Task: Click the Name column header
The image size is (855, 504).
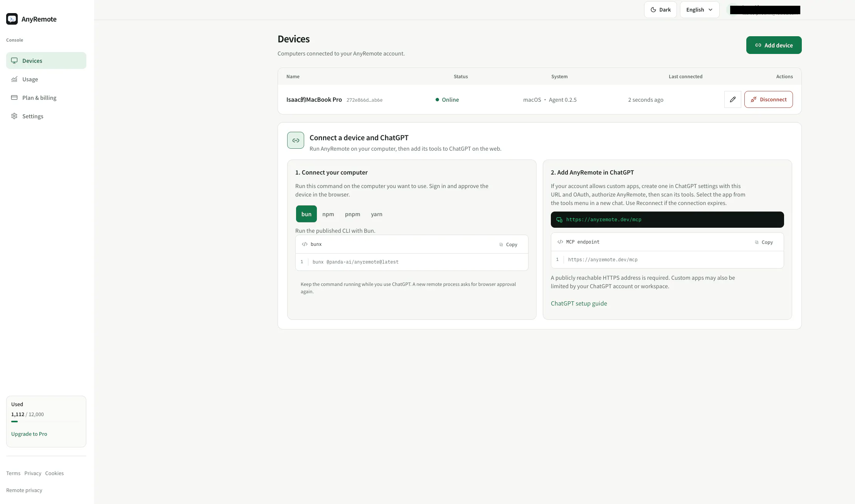Action: coord(293,76)
